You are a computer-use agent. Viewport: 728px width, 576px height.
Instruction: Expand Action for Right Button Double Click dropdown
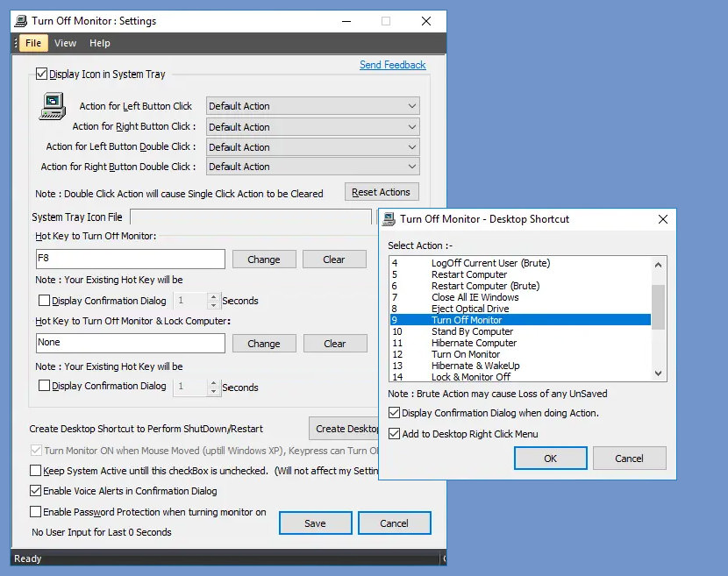pos(313,167)
